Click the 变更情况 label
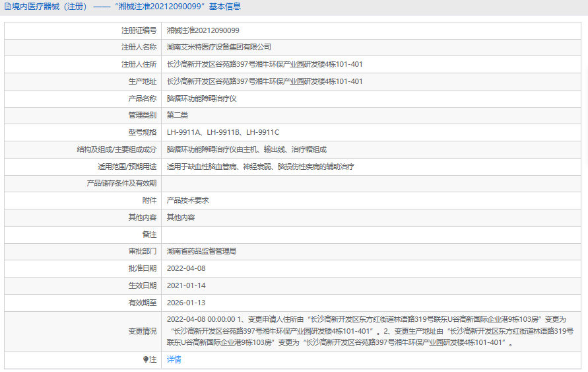The width and height of the screenshot is (588, 372). pyautogui.click(x=143, y=331)
